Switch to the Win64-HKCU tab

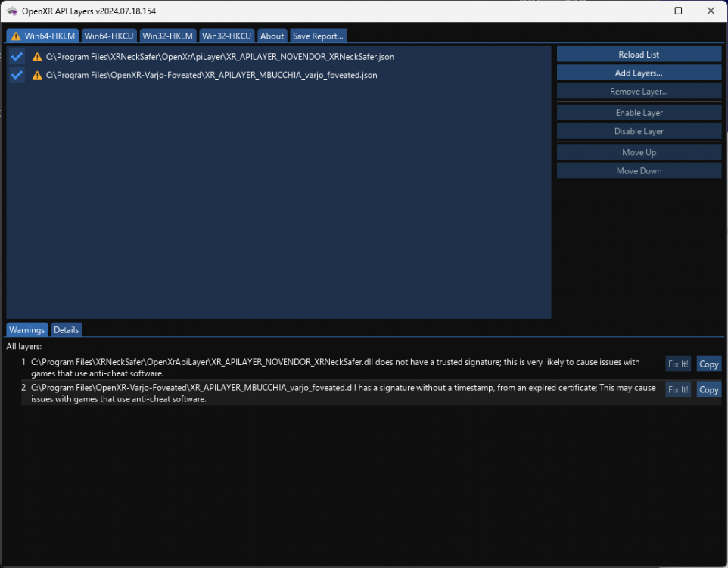[x=108, y=36]
